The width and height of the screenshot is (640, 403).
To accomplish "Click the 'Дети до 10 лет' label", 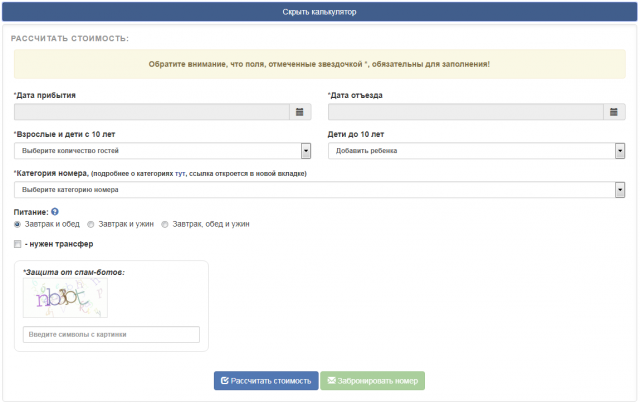I will point(356,134).
